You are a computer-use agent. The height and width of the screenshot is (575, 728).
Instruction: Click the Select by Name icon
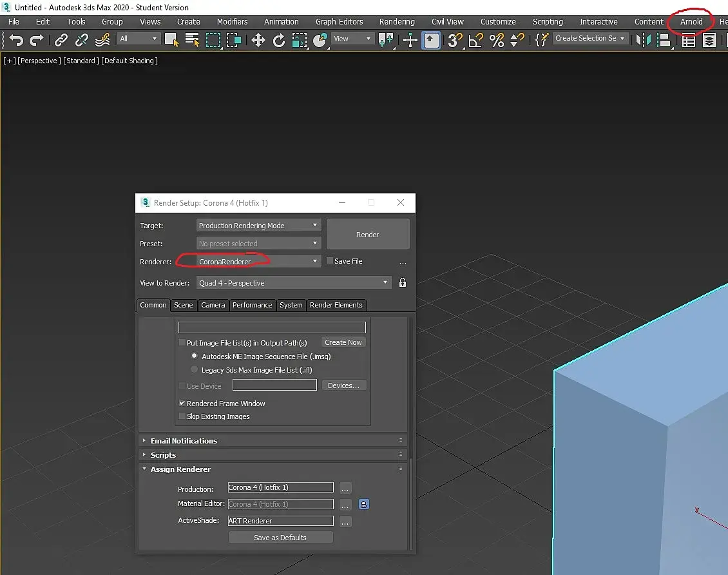pyautogui.click(x=192, y=40)
